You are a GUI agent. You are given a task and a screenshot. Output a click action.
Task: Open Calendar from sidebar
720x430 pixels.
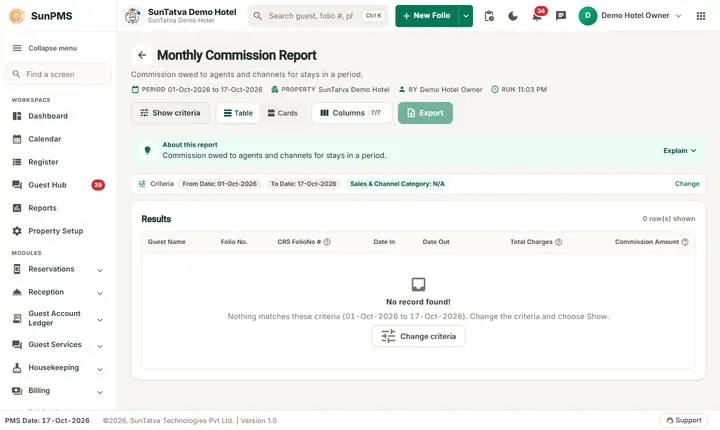(x=58, y=139)
